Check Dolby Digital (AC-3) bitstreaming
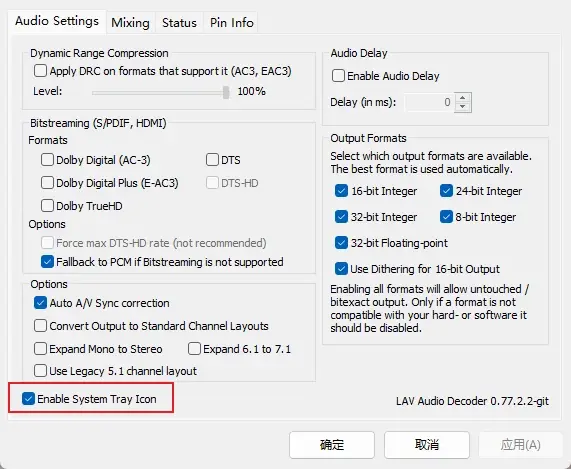This screenshot has height=469, width=571. coord(47,160)
